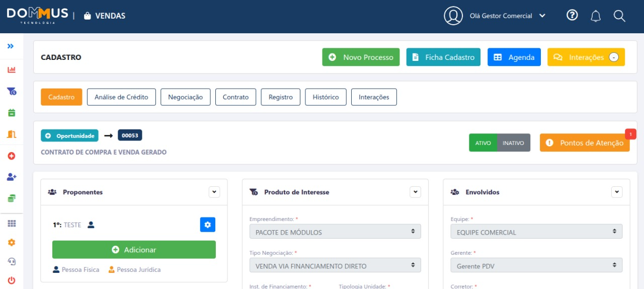Open Ficha Cadastro
644x289 pixels.
click(x=443, y=57)
